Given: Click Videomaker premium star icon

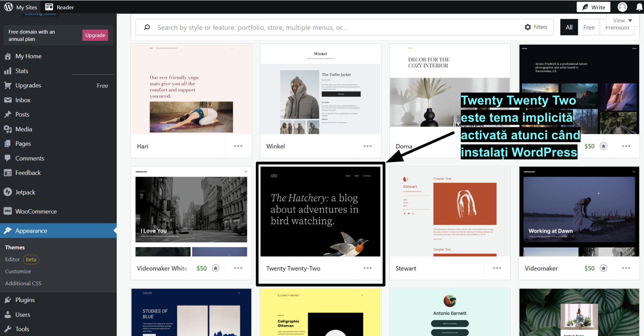Looking at the screenshot, I should point(603,268).
